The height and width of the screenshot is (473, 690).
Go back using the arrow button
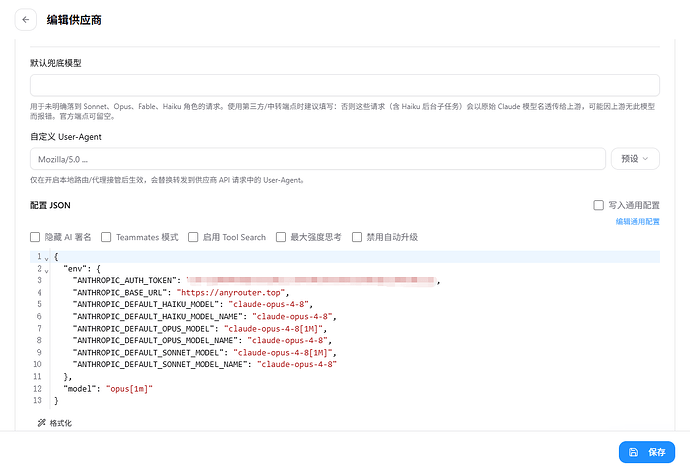point(26,20)
